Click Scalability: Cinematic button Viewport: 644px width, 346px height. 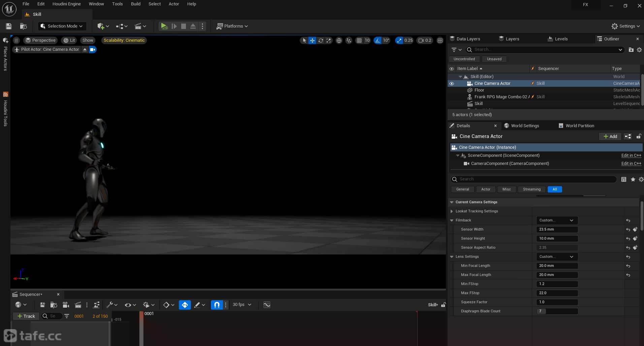[x=124, y=40]
